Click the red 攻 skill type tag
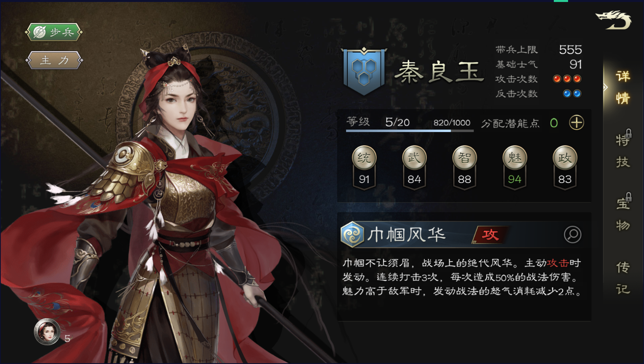 pyautogui.click(x=490, y=235)
